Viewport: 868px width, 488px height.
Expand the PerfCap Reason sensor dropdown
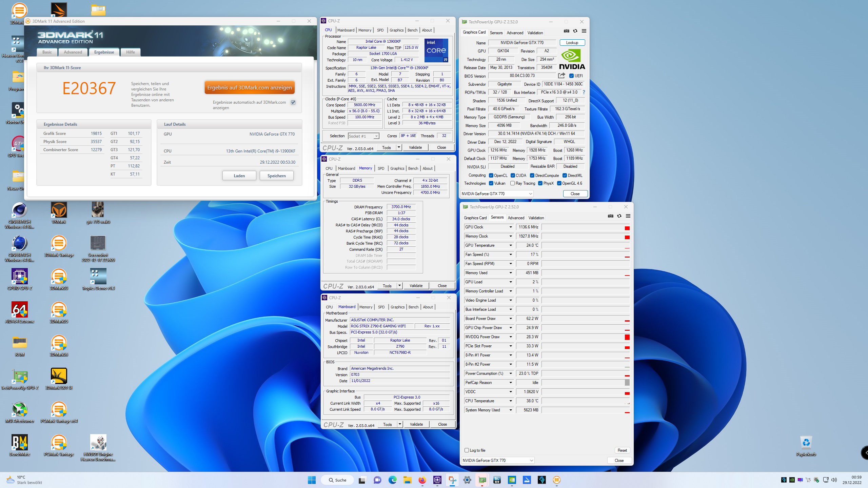(511, 383)
